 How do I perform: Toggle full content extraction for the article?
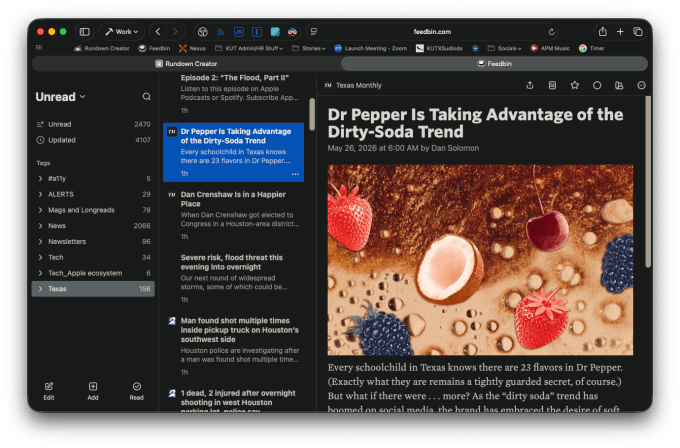pyautogui.click(x=552, y=85)
